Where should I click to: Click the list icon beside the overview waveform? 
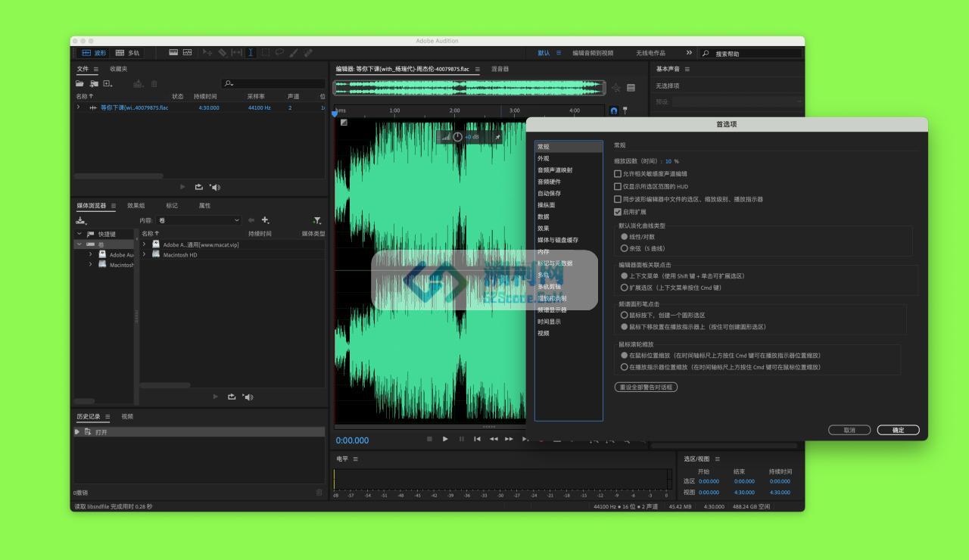point(631,88)
